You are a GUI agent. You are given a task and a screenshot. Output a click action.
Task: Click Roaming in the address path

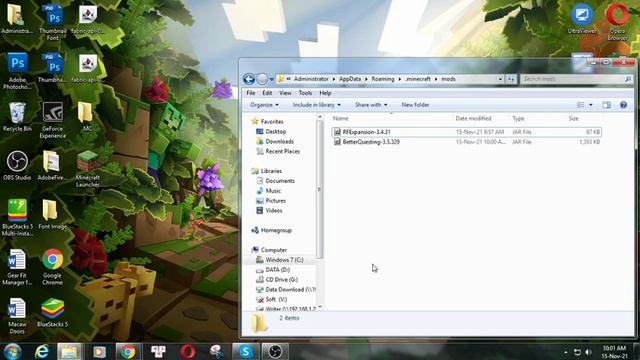point(383,79)
